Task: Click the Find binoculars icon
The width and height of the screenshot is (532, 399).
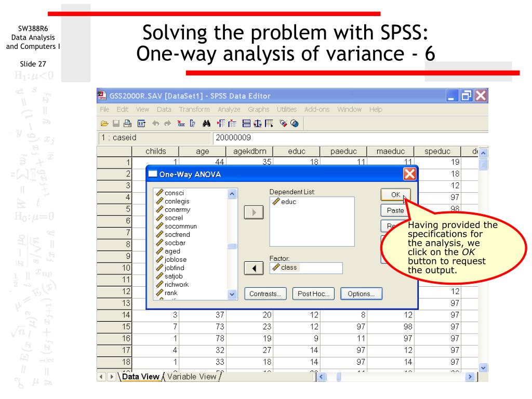Action: click(206, 124)
